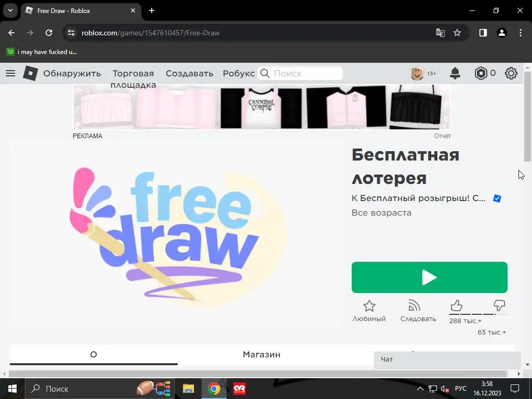Bookmark this page with the star

tap(457, 33)
